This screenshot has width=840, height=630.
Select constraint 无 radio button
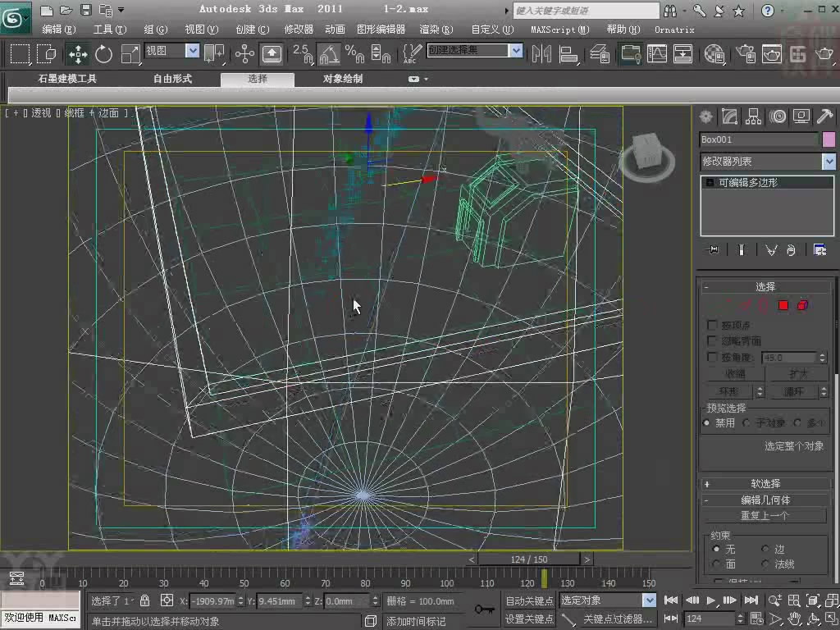(716, 549)
